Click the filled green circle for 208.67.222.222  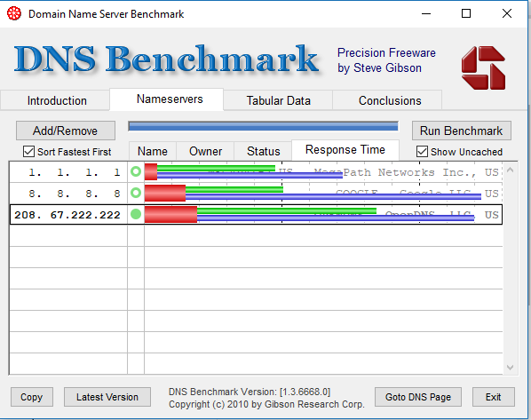[x=136, y=214]
